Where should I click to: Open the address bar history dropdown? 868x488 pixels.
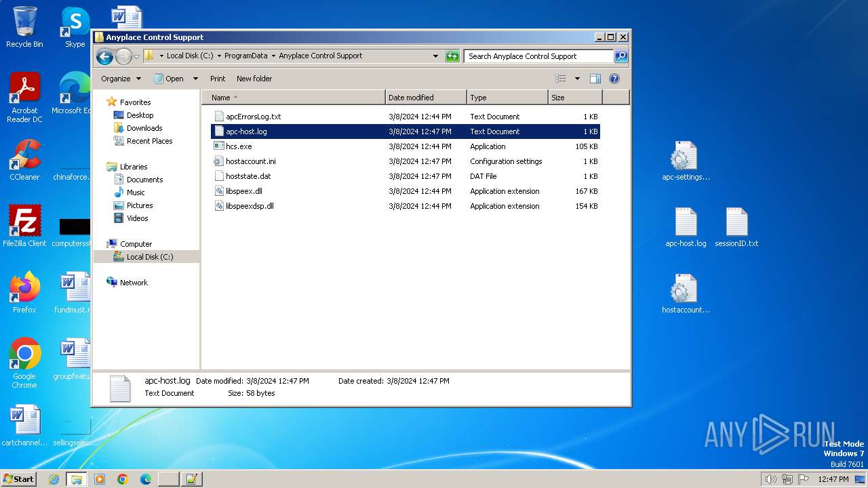click(x=435, y=56)
